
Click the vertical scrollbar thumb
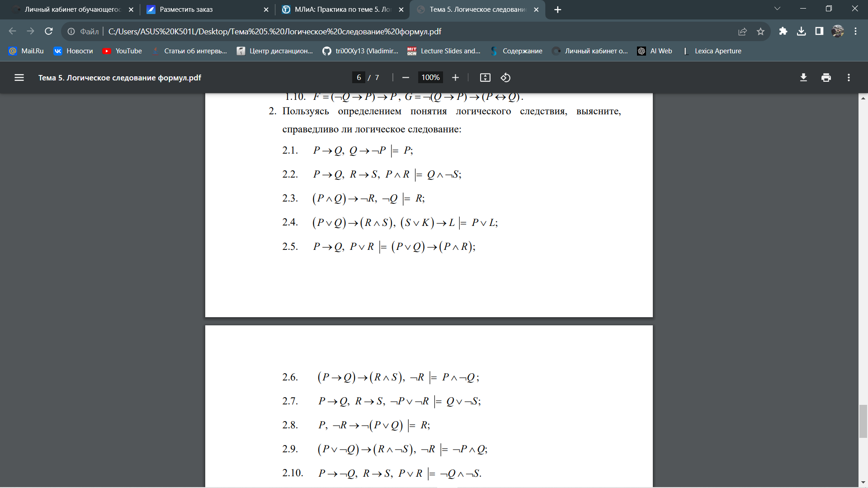point(863,421)
